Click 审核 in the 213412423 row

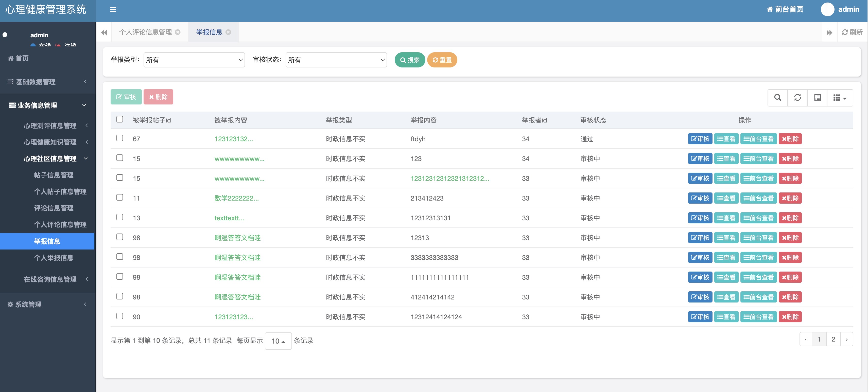tap(700, 198)
